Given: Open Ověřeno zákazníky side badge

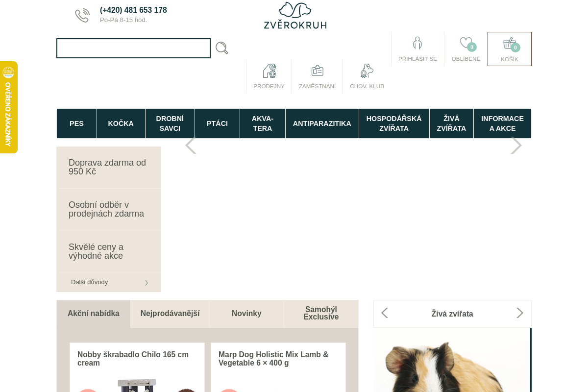Looking at the screenshot, I should (x=8, y=107).
